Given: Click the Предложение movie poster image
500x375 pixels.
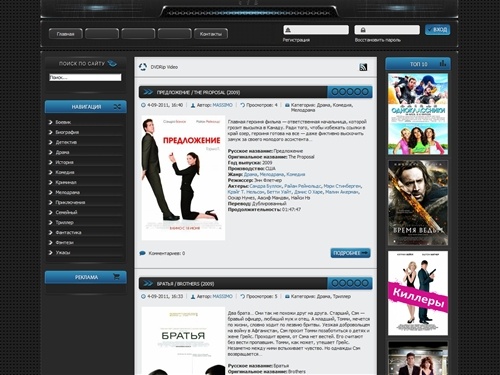Looking at the screenshot, I should [183, 178].
